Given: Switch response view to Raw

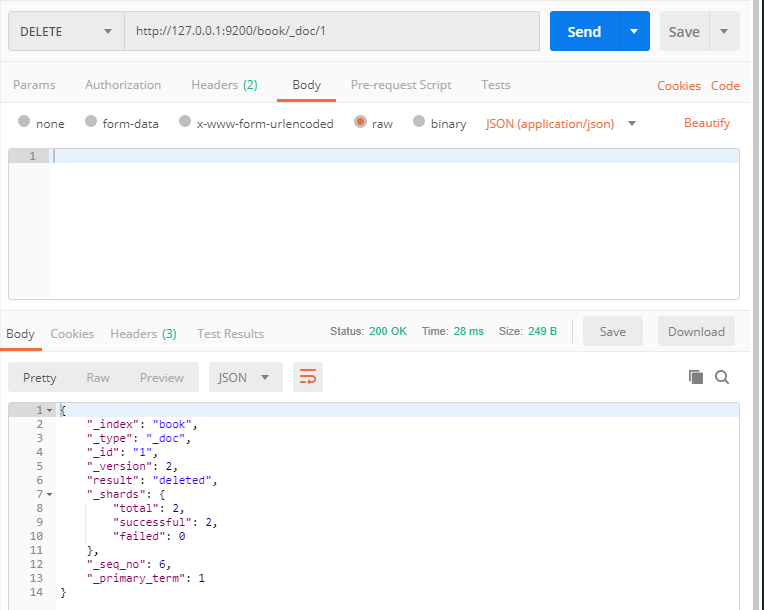Looking at the screenshot, I should (x=98, y=378).
